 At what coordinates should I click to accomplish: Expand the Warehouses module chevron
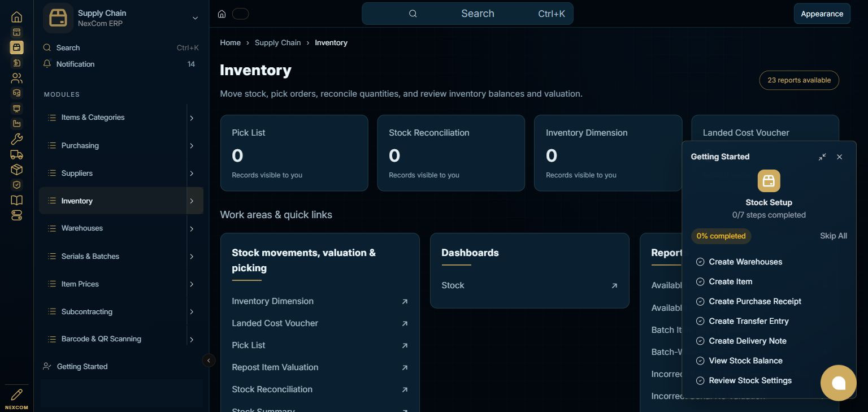192,229
